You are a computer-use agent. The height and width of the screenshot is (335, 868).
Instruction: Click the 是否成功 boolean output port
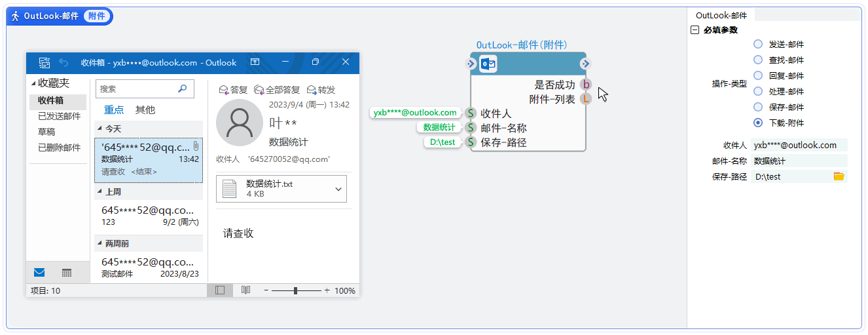click(586, 85)
